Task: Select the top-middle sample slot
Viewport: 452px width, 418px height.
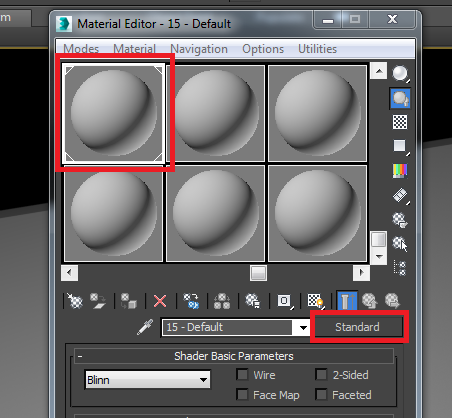Action: click(216, 113)
